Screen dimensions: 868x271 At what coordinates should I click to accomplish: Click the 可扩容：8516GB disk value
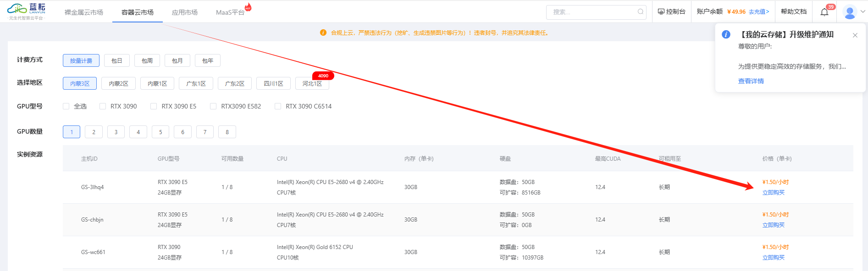(x=520, y=193)
